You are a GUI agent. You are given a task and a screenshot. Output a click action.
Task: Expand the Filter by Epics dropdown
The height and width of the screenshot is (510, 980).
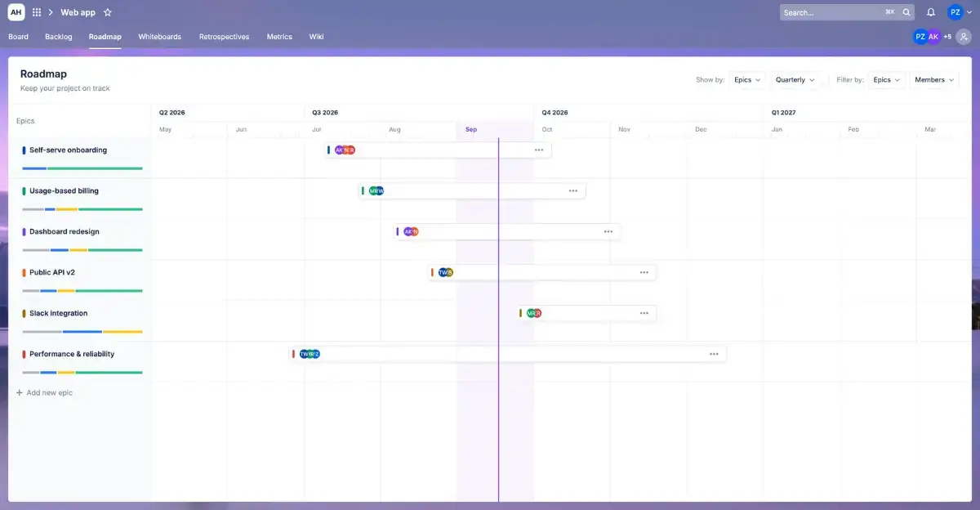click(x=886, y=80)
